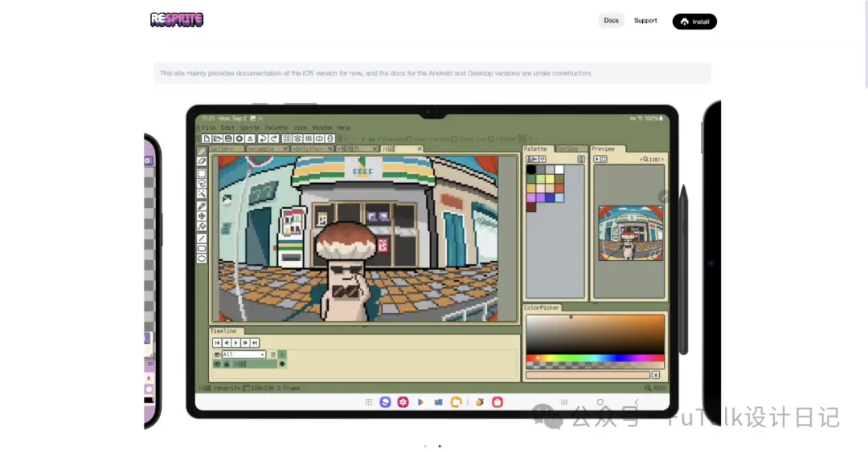
Task: Play the animation in the Preview panel
Action: click(596, 159)
